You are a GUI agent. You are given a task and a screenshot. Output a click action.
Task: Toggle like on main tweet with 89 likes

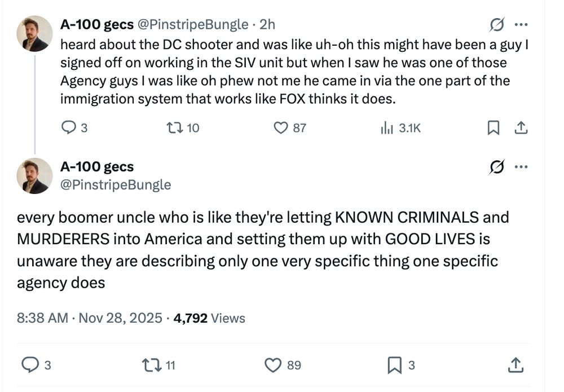[x=274, y=365]
